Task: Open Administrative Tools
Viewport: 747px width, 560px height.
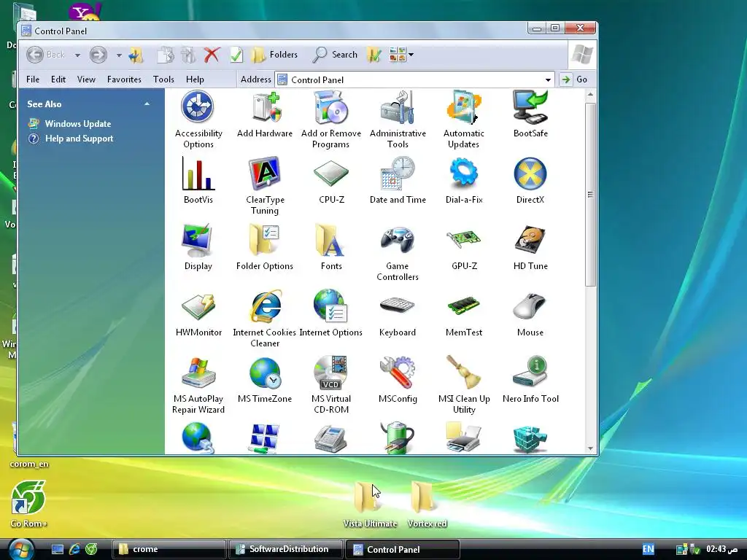Action: pos(398,119)
